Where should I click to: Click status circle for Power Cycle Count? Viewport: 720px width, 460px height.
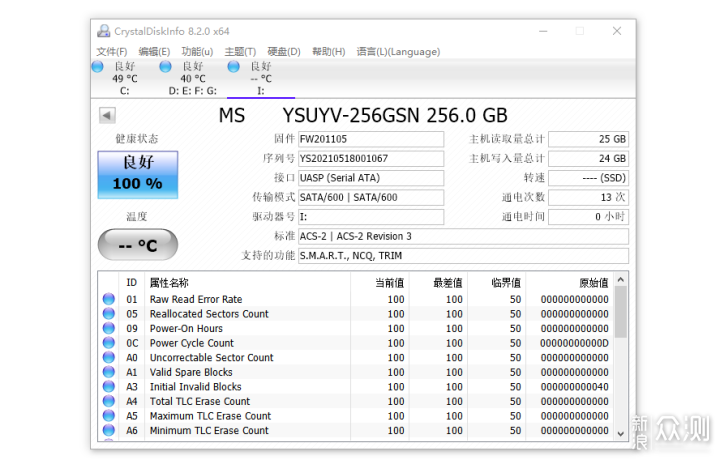pos(109,343)
